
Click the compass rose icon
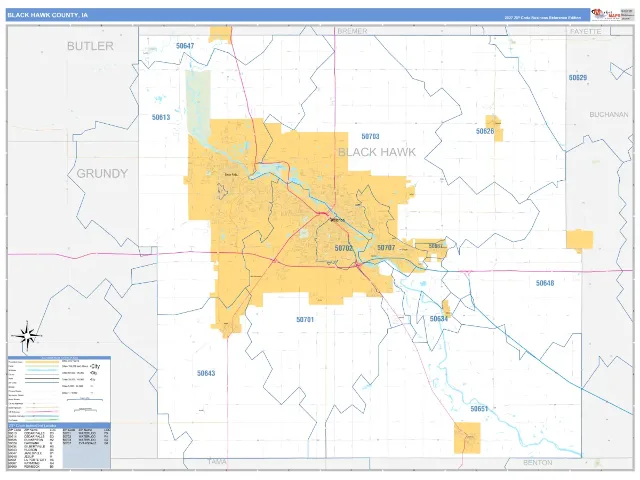point(27,336)
